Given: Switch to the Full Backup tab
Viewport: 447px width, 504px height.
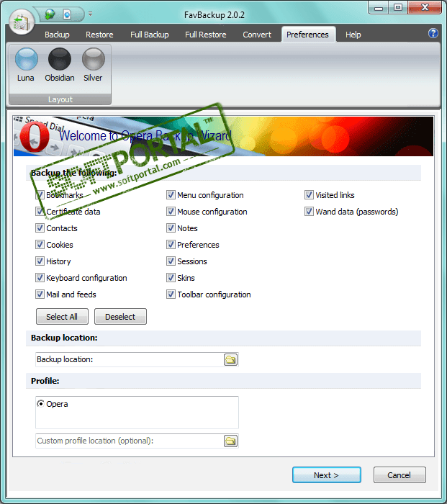Looking at the screenshot, I should click(150, 35).
